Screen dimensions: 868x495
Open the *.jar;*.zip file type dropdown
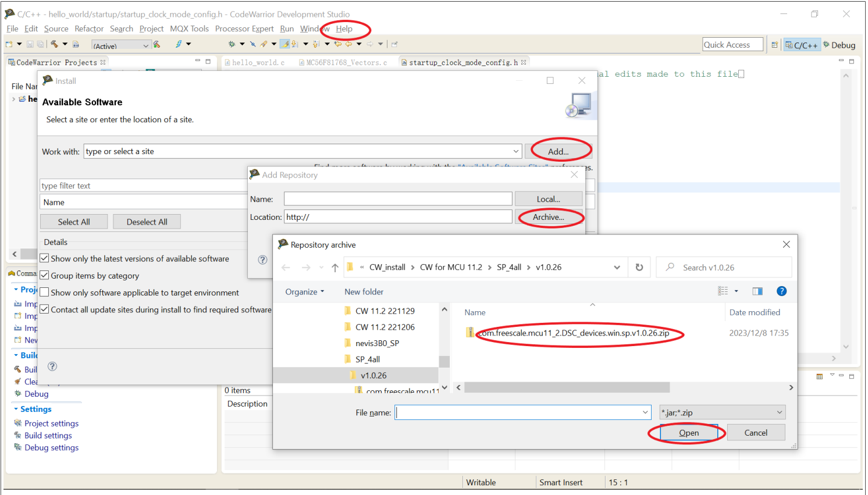(722, 412)
